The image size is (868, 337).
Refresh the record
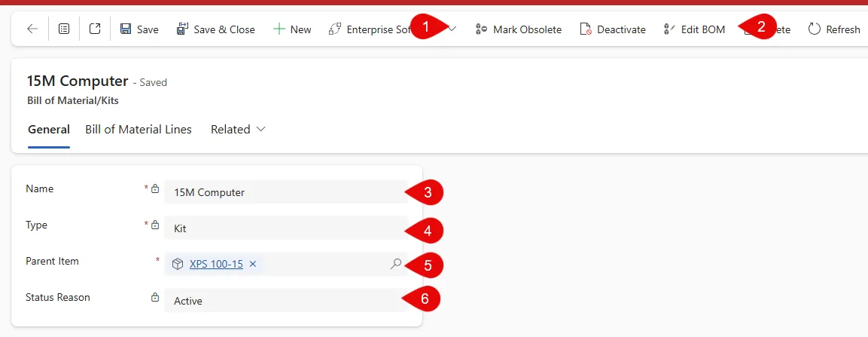pos(834,29)
